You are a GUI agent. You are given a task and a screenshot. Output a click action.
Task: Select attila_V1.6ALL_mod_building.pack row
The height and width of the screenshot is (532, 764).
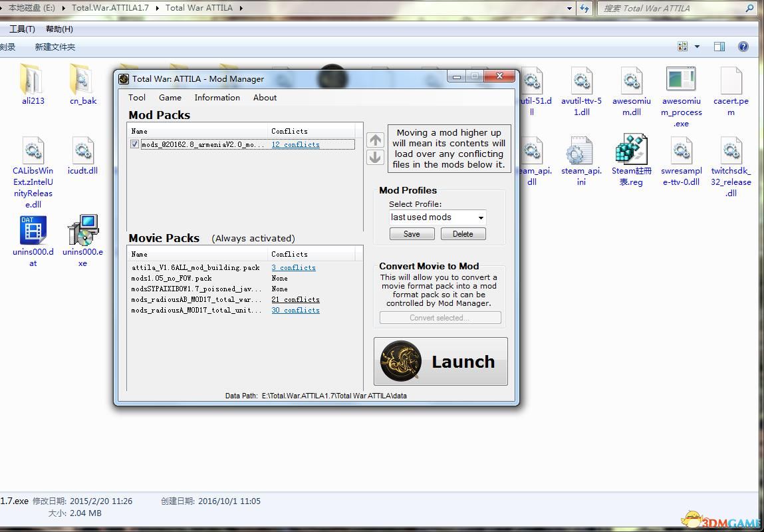pos(243,267)
